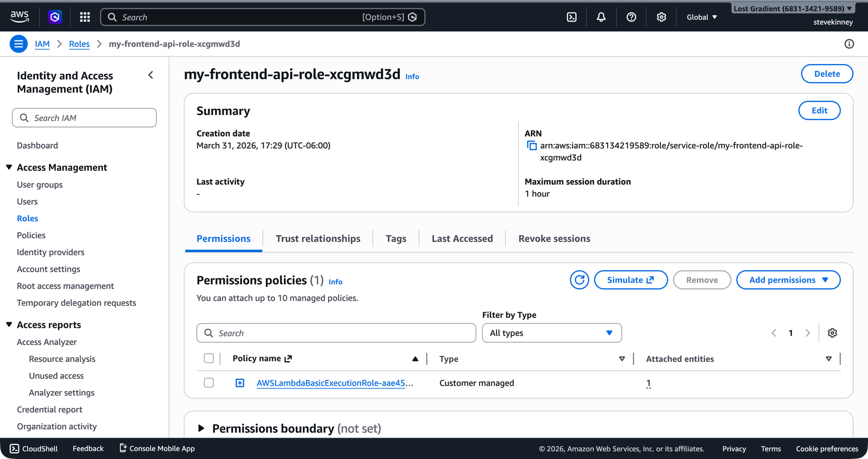Viewport: 868px width, 459px height.
Task: Open the services grid menu icon
Action: coord(85,17)
